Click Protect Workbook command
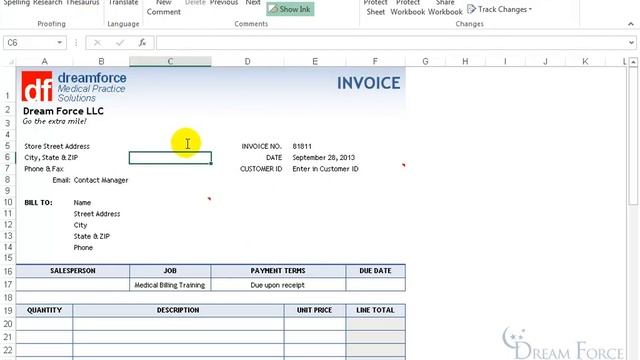 [407, 7]
